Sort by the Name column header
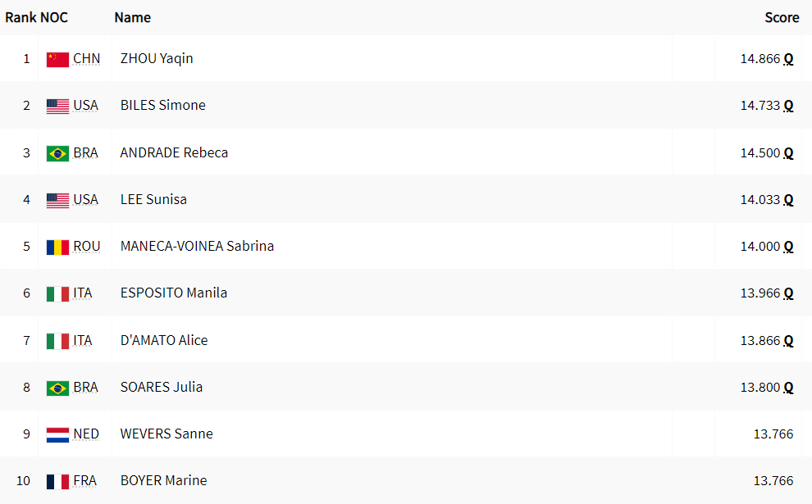The image size is (812, 504). [133, 17]
